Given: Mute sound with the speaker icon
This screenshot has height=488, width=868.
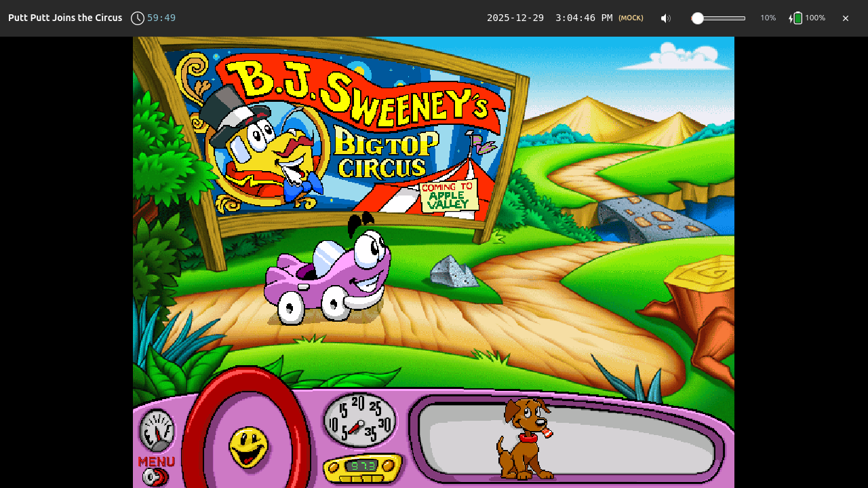Looking at the screenshot, I should pyautogui.click(x=665, y=18).
